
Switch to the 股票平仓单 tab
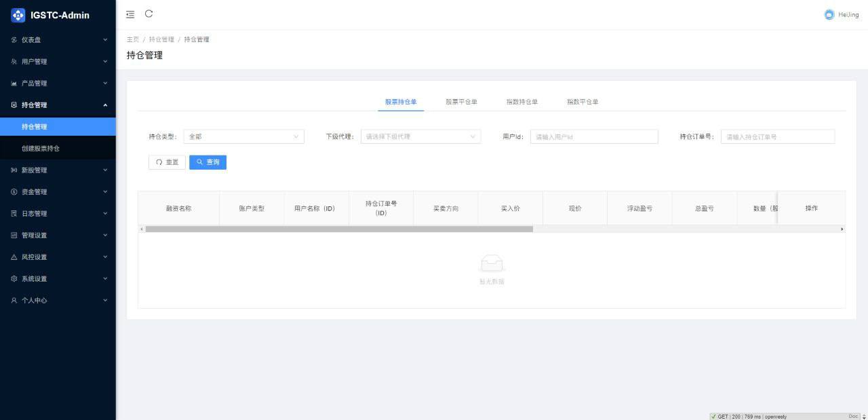coord(460,101)
